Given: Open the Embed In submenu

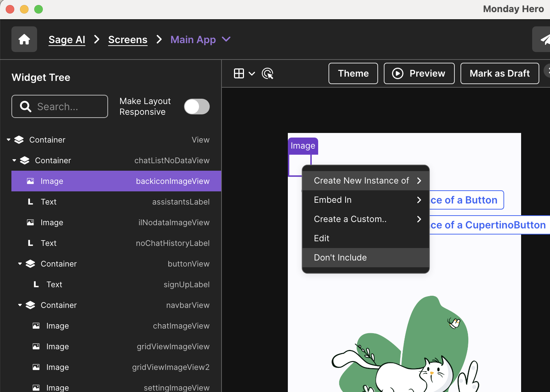Looking at the screenshot, I should tap(365, 200).
